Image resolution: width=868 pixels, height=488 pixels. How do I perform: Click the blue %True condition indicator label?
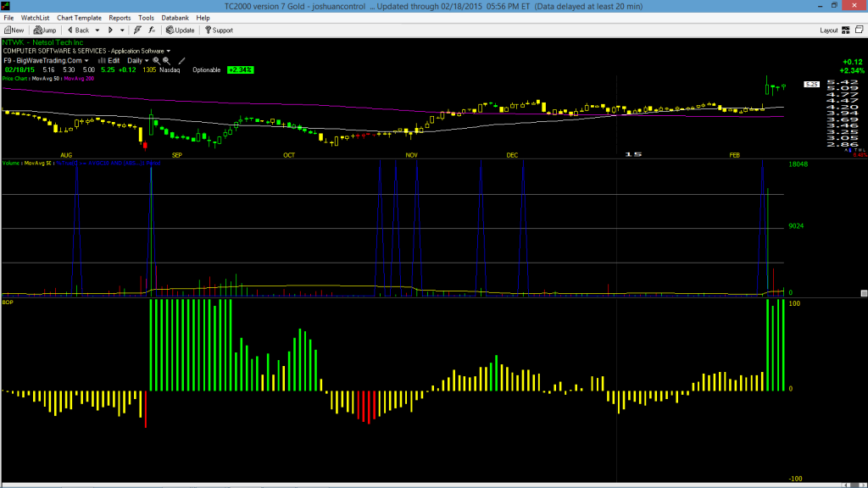(108, 164)
